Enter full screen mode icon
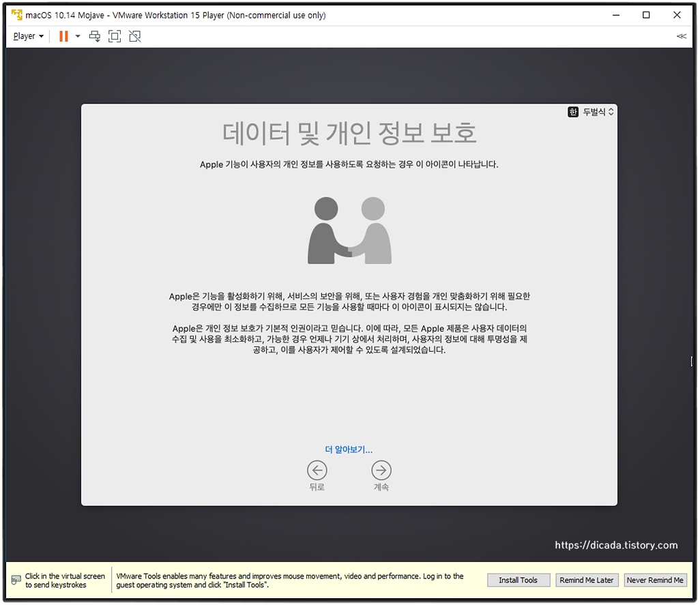The width and height of the screenshot is (700, 605). point(115,36)
